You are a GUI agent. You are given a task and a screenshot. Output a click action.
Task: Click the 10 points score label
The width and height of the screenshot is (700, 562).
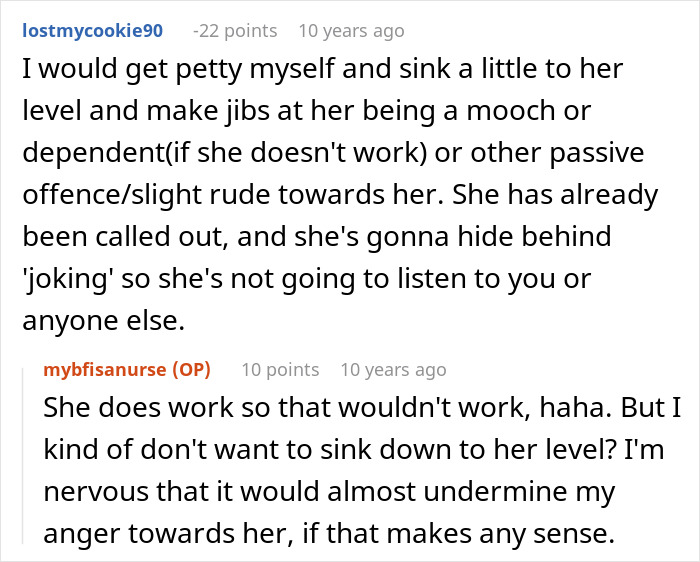coord(280,370)
